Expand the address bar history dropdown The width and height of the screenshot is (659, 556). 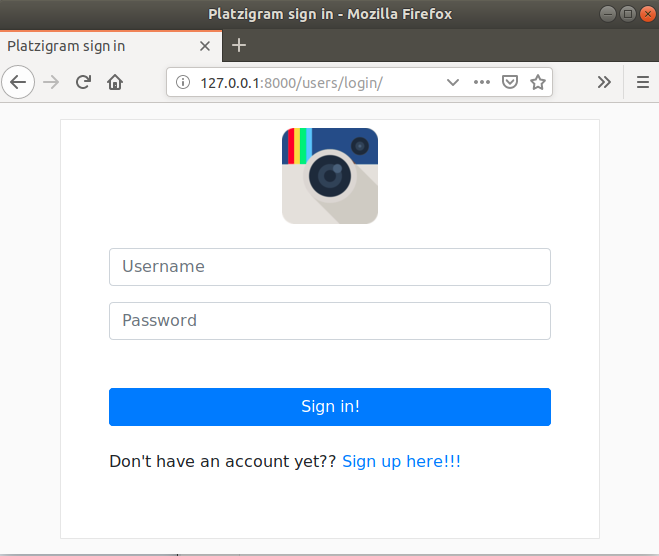[x=452, y=82]
